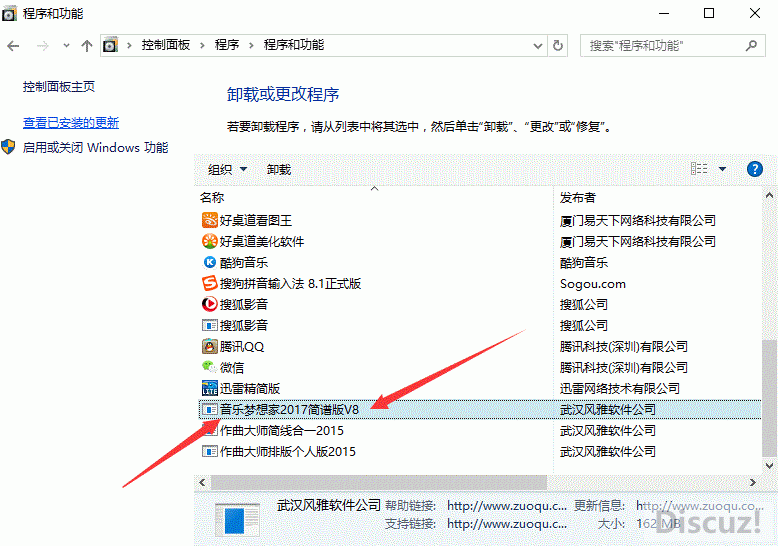Click the address bar folder icon
This screenshot has height=546, width=778.
[x=110, y=45]
